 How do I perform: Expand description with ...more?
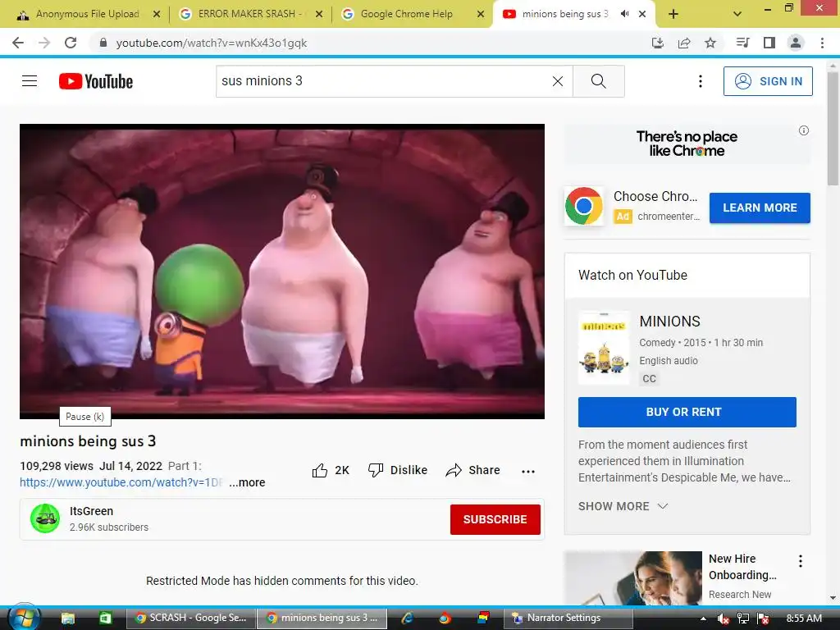click(x=247, y=482)
